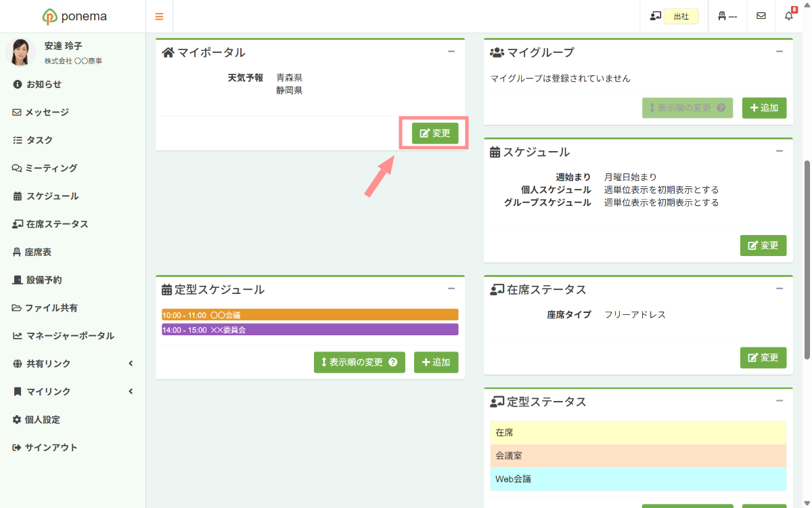Click the マイポータル home icon
The height and width of the screenshot is (508, 812).
click(x=168, y=52)
